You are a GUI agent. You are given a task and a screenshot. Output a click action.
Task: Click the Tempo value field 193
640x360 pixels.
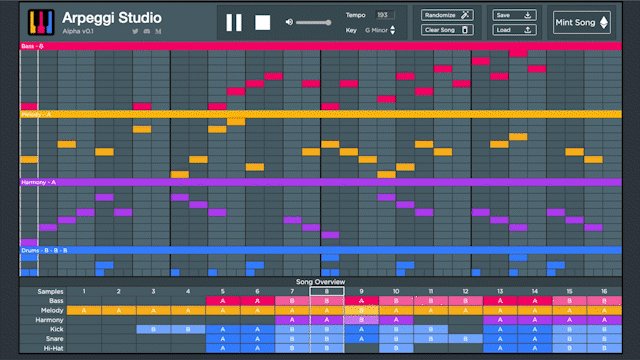point(385,15)
